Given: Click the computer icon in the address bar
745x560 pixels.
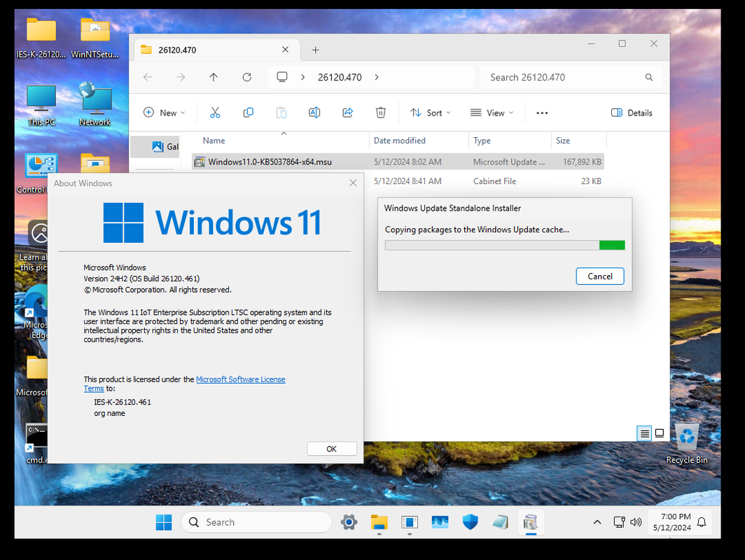Looking at the screenshot, I should pos(282,77).
